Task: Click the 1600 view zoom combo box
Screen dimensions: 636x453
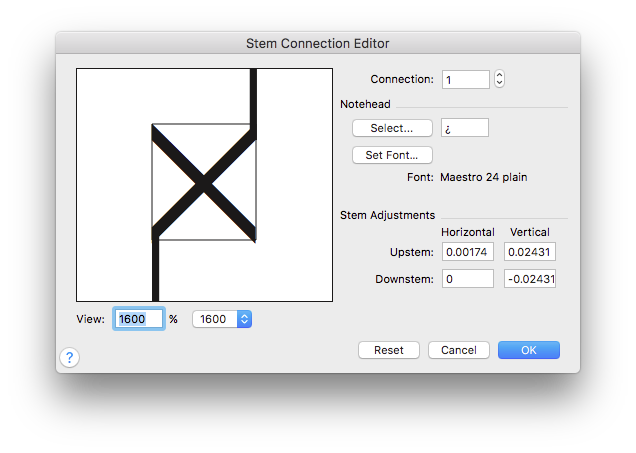Action: 222,319
